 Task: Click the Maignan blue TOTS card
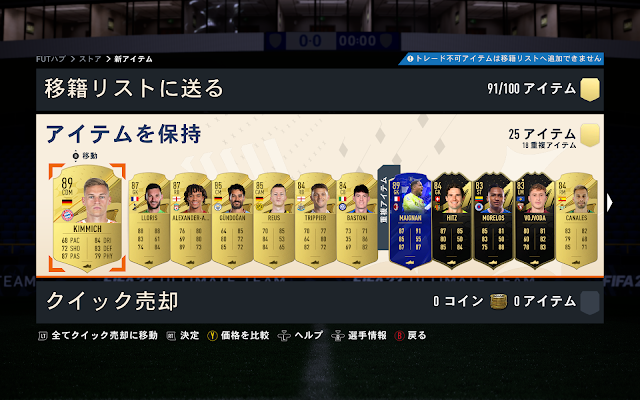(410, 220)
